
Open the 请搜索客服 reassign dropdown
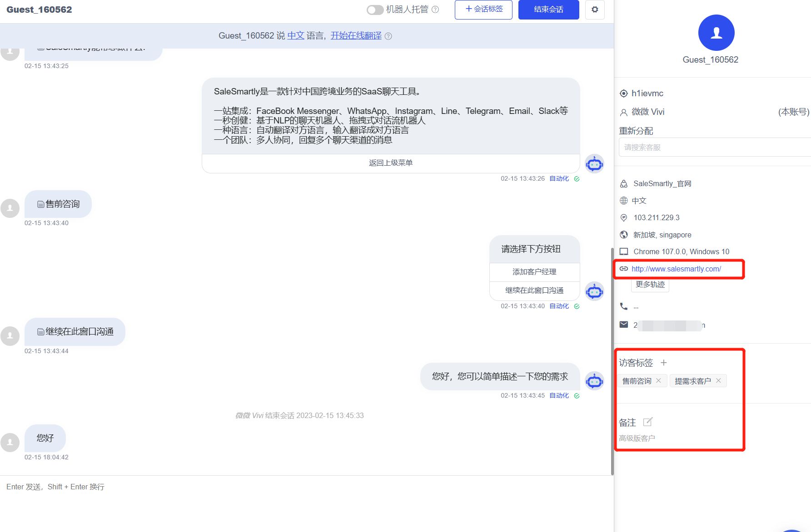click(x=715, y=147)
